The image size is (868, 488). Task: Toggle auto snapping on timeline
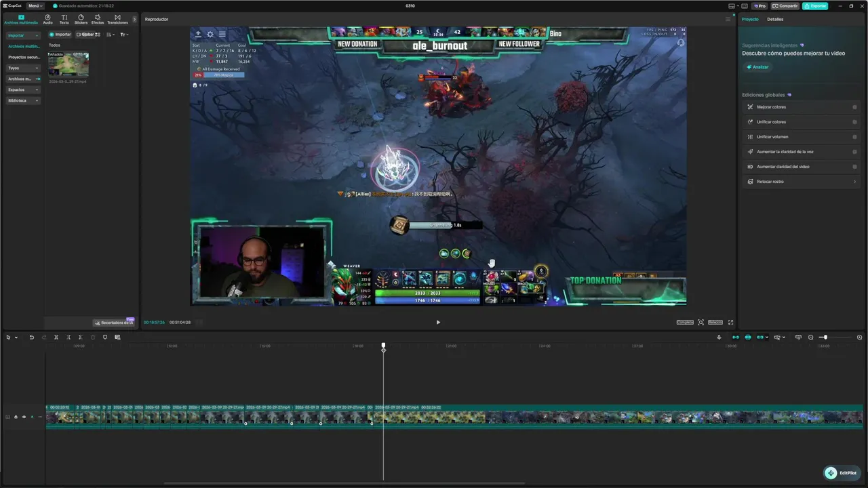click(748, 337)
